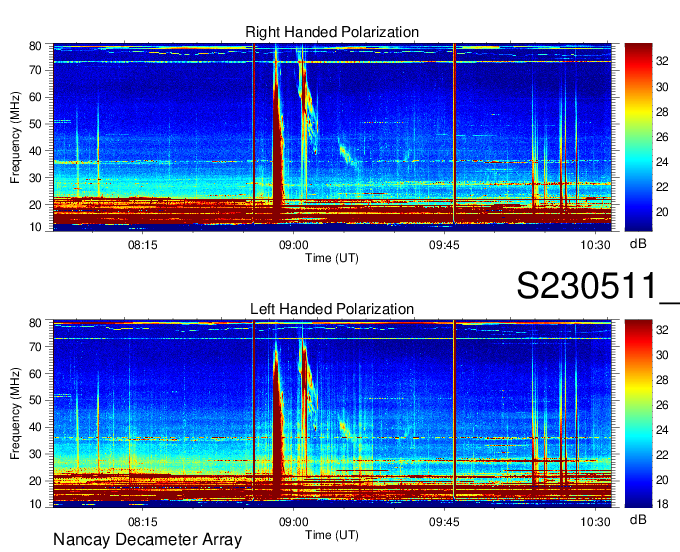Click the 10:30 time tick of Right Handed plot

click(x=595, y=245)
